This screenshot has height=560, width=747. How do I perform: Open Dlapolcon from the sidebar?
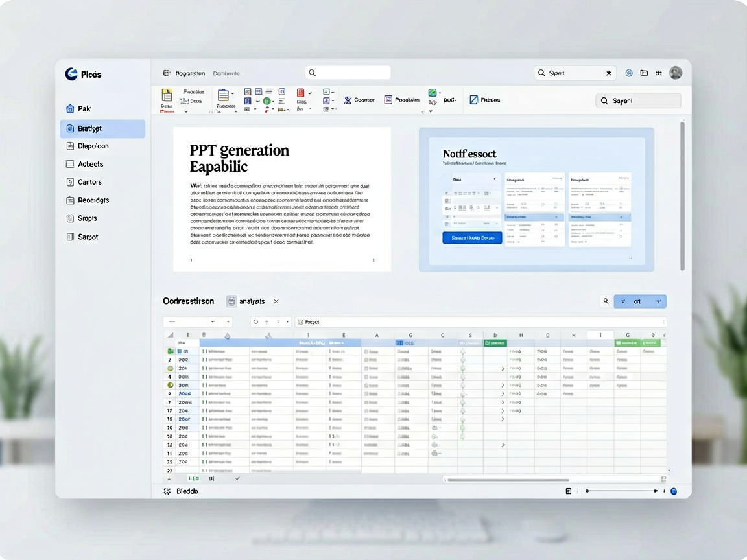(87, 146)
